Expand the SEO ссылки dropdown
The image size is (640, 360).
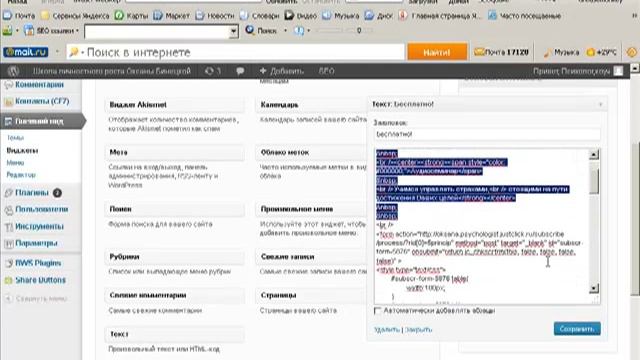51,31
